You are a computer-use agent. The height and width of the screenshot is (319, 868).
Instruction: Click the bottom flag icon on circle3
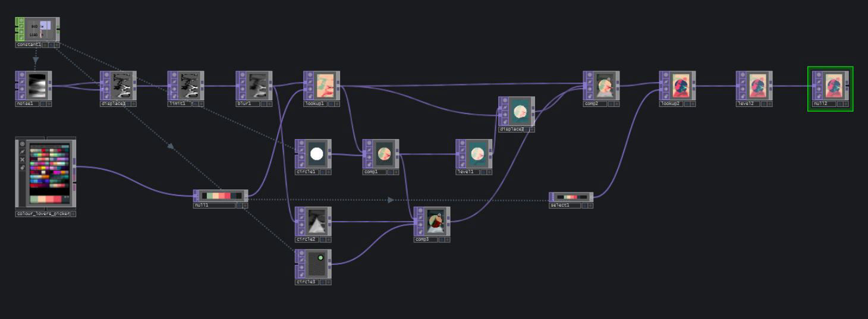pyautogui.click(x=301, y=274)
